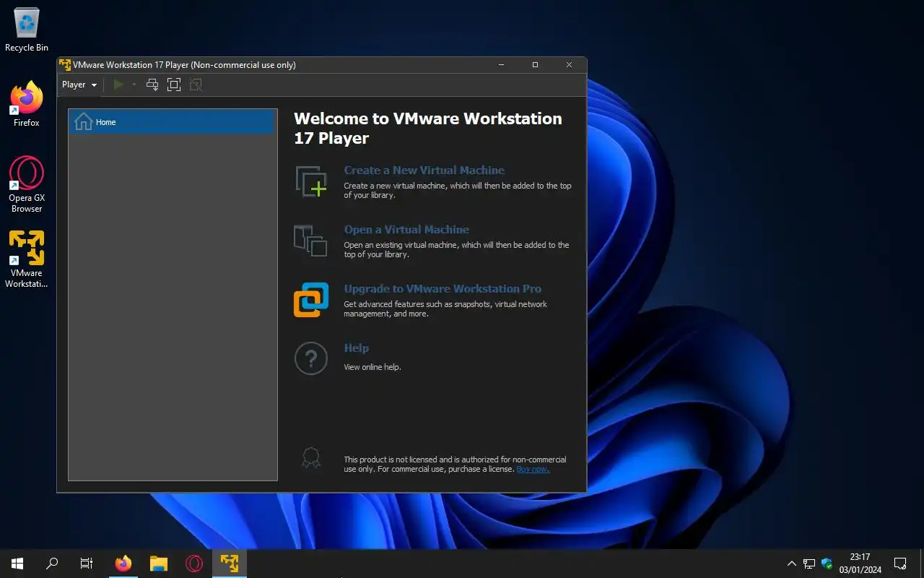Click the Unity mode toolbar icon
The width and height of the screenshot is (924, 578).
[x=195, y=85]
